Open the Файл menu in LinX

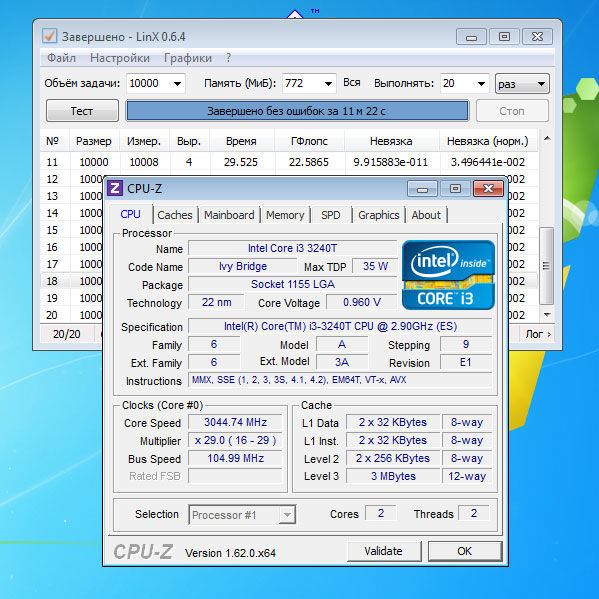62,58
